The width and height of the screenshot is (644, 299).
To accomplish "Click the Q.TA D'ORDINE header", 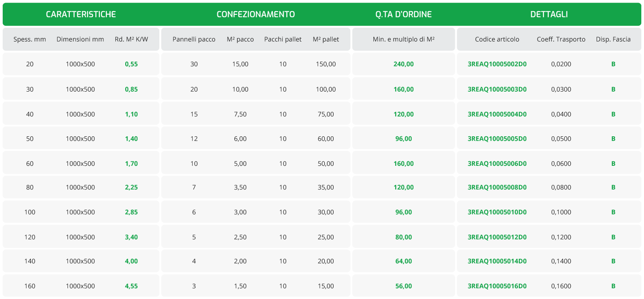I will (403, 14).
